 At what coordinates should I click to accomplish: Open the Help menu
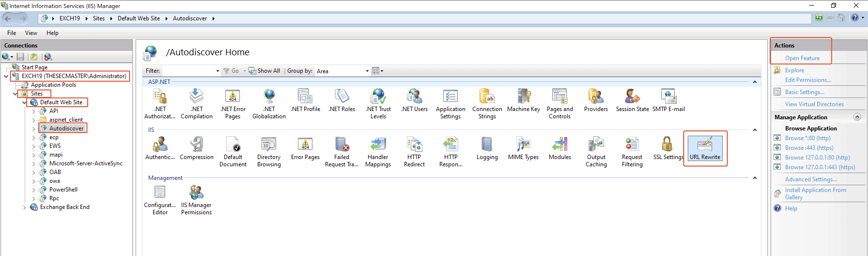coord(52,33)
